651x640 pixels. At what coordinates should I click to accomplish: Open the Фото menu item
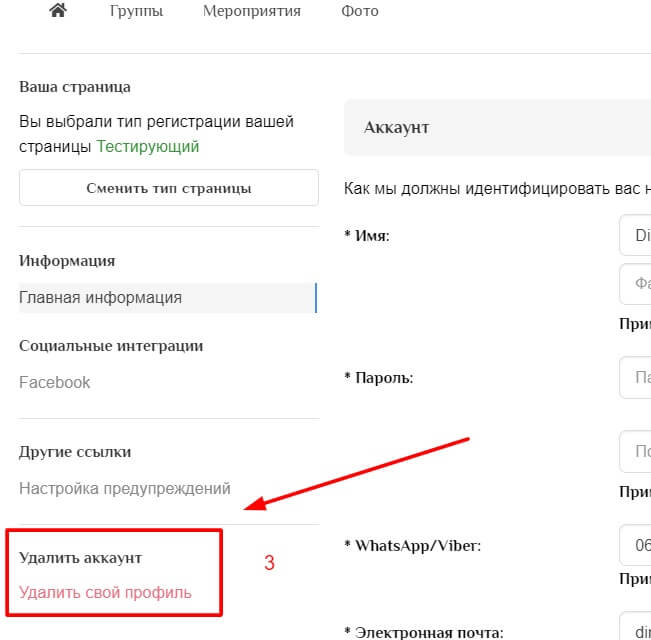click(x=360, y=11)
